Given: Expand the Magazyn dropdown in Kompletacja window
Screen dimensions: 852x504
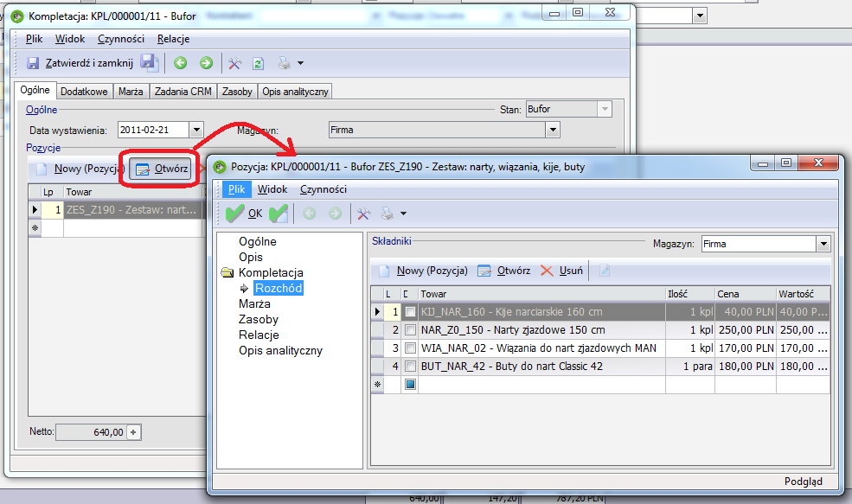Looking at the screenshot, I should click(553, 131).
